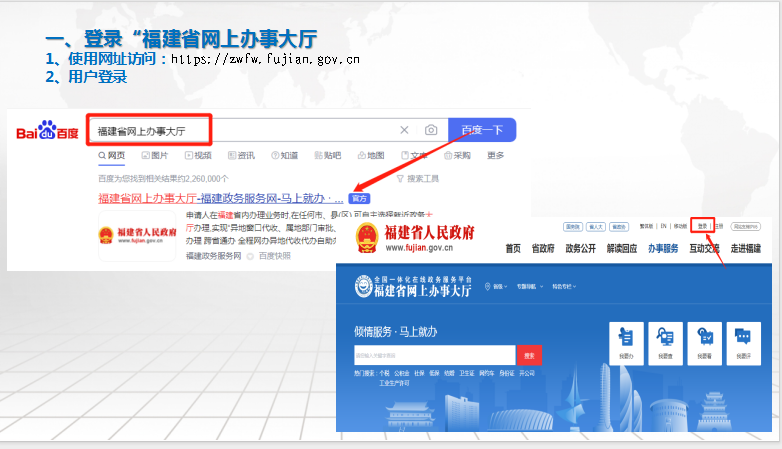The width and height of the screenshot is (782, 449).
Task: Switch to the 视频 search tab
Action: pos(198,156)
